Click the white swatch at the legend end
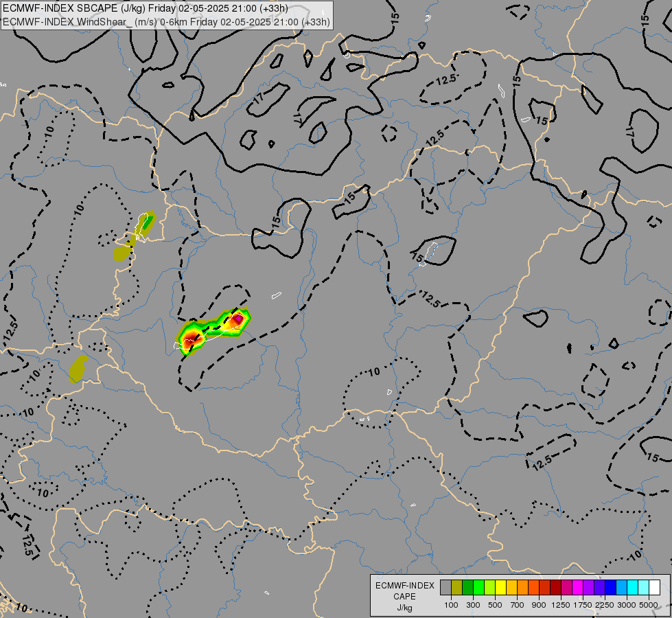672x618 pixels. 654,587
